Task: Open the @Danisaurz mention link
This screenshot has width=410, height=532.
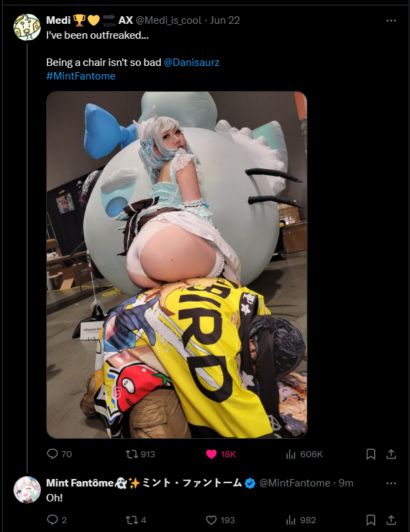Action: tap(191, 63)
